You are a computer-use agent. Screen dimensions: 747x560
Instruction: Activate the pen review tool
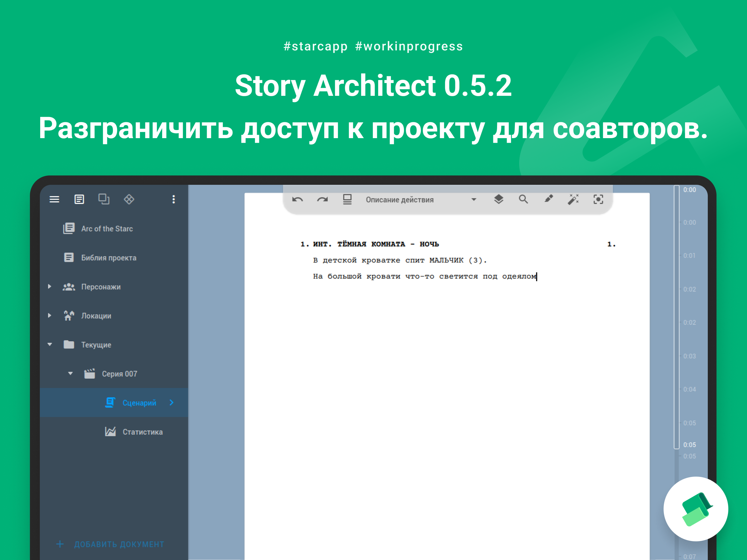point(548,199)
